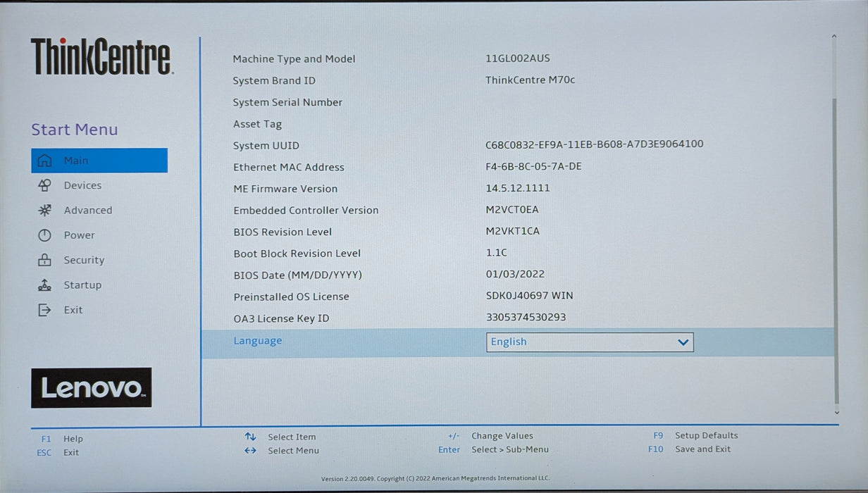Click the System UUID value
This screenshot has height=493, width=868.
point(595,144)
